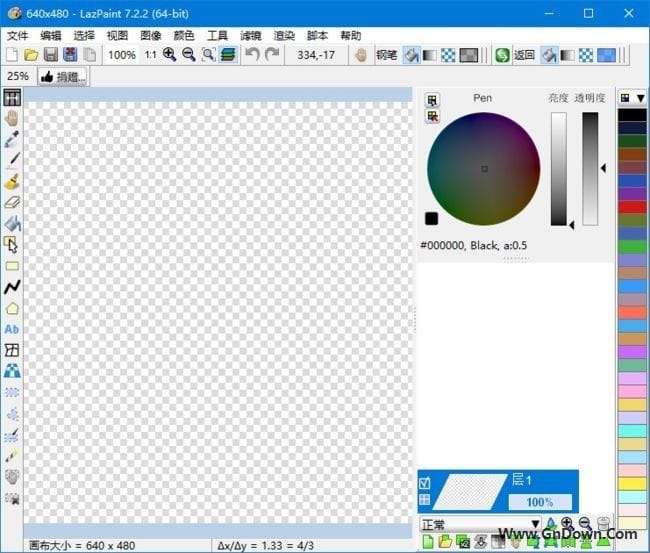Click the Undo arrow

[252, 54]
